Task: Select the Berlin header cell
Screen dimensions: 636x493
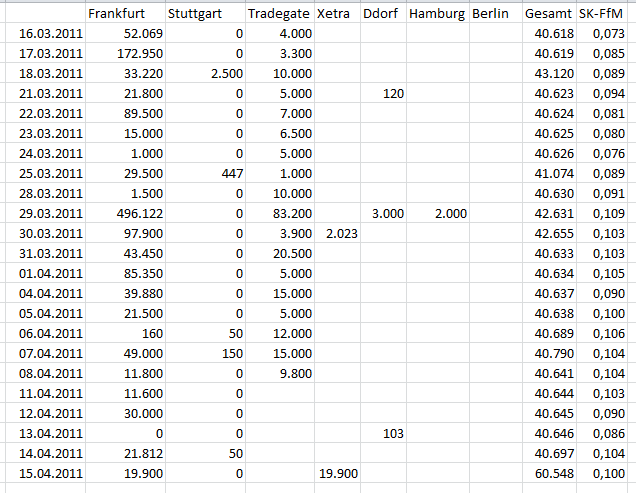Action: [491, 15]
